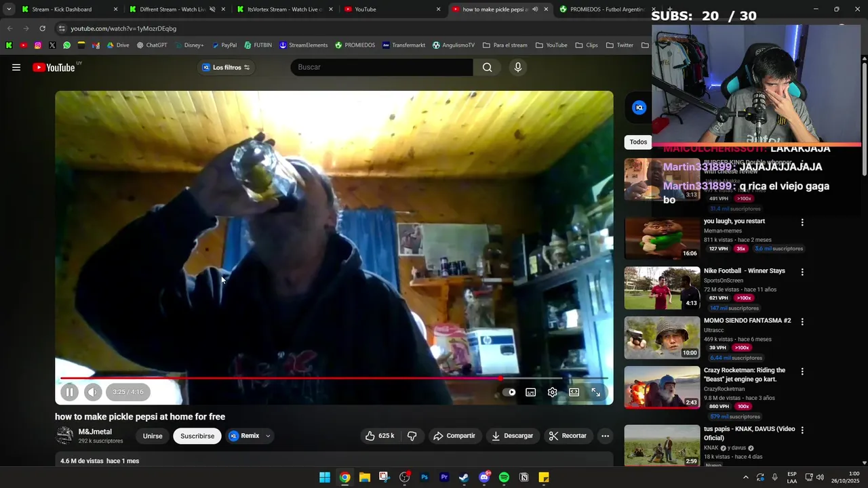Like the video showing 625 k
The width and height of the screenshot is (868, 488).
tap(380, 436)
